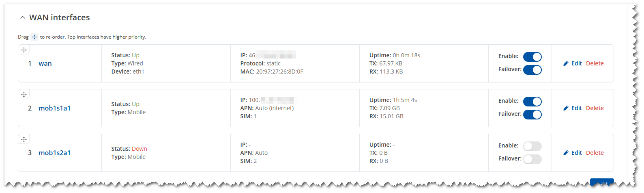Click the pencil icon in mob1s1a1 row

click(566, 108)
